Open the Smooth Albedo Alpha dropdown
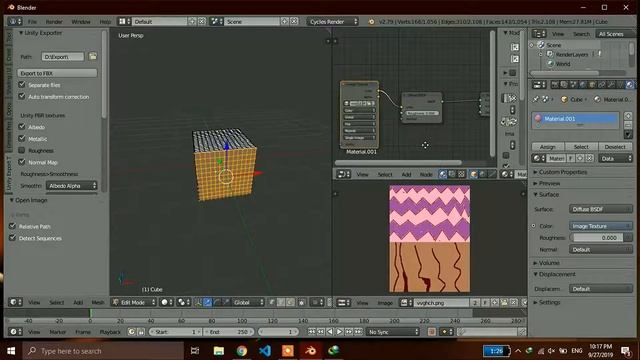 (71, 186)
